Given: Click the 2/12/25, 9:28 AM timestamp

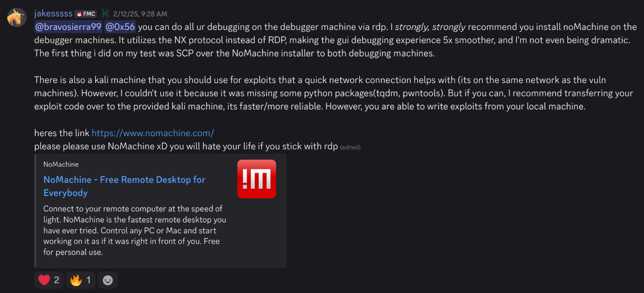Looking at the screenshot, I should point(140,14).
